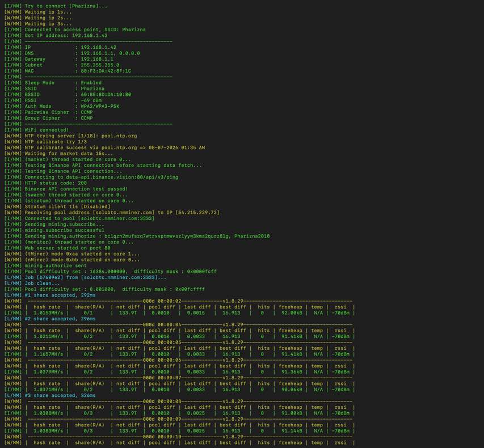
Task: Select wallet address "bc1qzn2mufszq7wtrxvptmwvszlyyw3kma2qurz8lg"
Action: tap(166, 236)
